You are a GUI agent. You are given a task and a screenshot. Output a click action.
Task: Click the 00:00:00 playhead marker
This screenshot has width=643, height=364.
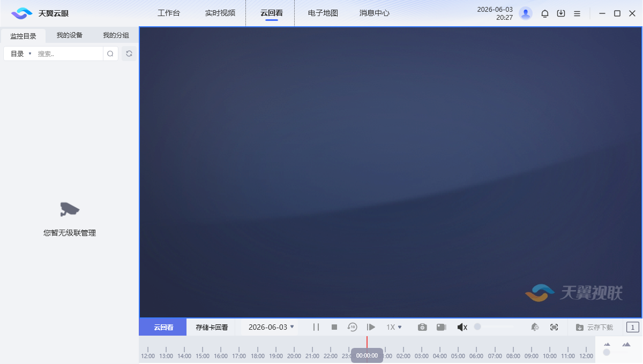367,355
